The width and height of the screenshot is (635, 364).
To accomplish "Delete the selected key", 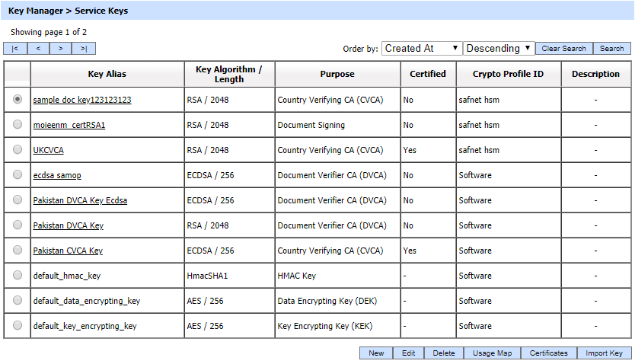I will [x=443, y=353].
